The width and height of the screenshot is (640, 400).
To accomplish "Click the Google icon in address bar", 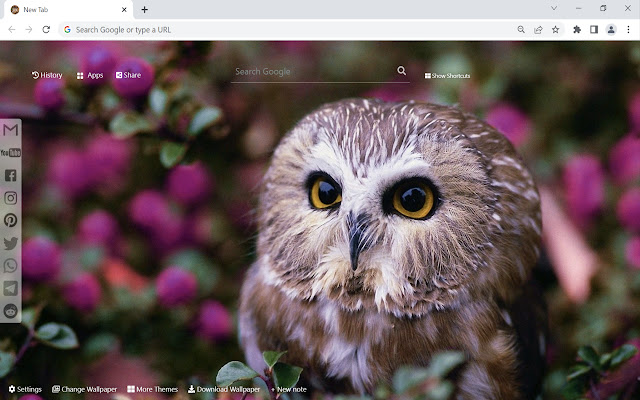I will click(67, 29).
